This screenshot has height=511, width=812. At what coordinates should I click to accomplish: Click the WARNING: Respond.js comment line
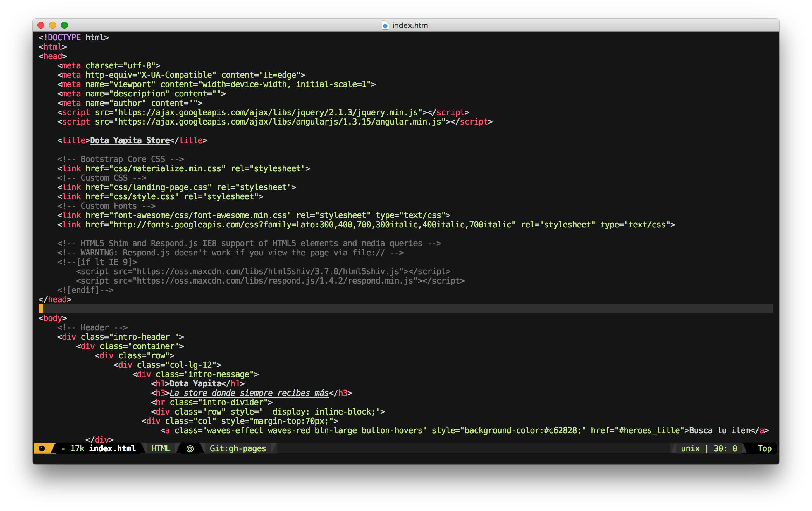(230, 253)
